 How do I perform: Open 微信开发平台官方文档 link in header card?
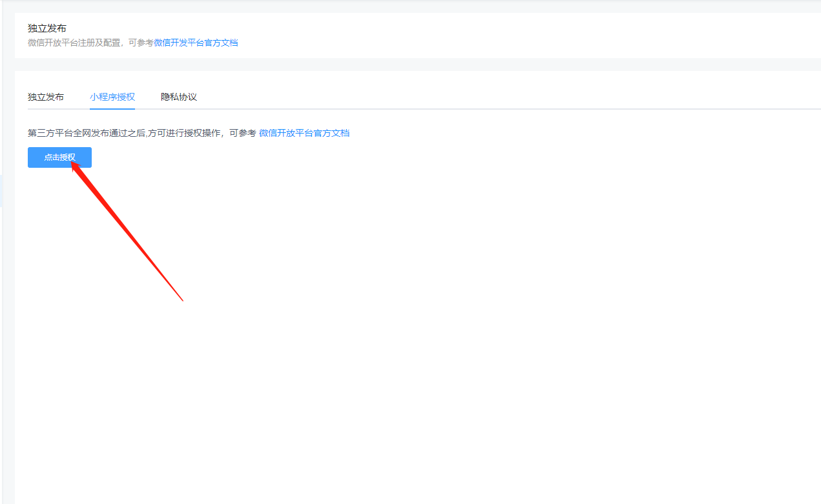coord(196,43)
